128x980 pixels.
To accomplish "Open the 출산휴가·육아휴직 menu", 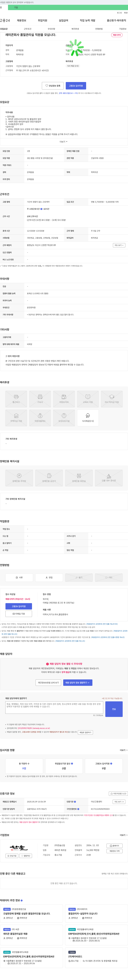I will pos(117,21).
